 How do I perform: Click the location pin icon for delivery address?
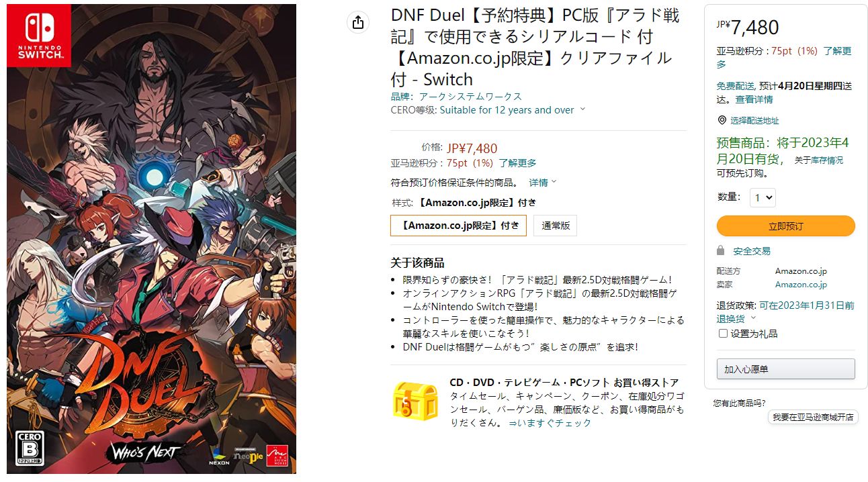pos(722,120)
